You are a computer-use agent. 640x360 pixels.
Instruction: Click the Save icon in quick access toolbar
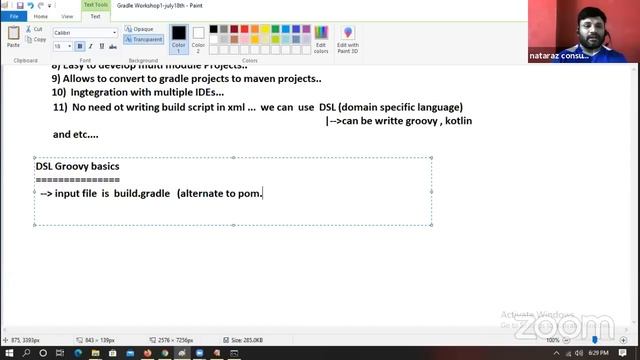coord(20,5)
